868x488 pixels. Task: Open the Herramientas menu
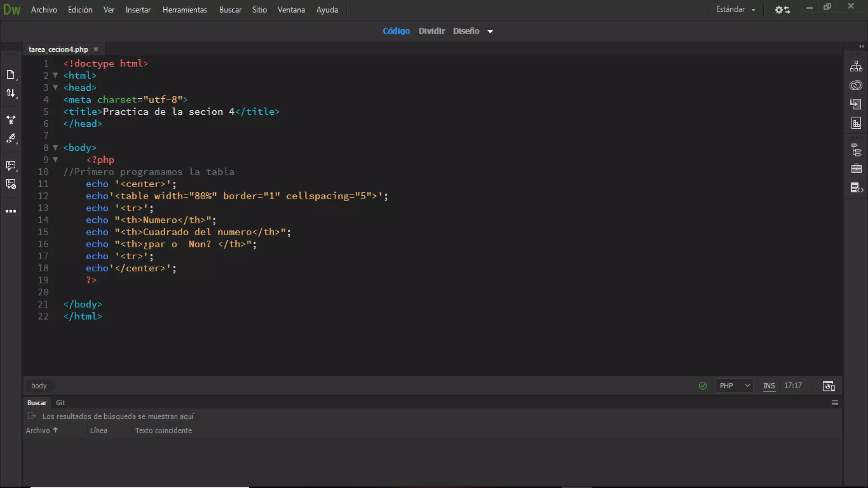tap(185, 10)
